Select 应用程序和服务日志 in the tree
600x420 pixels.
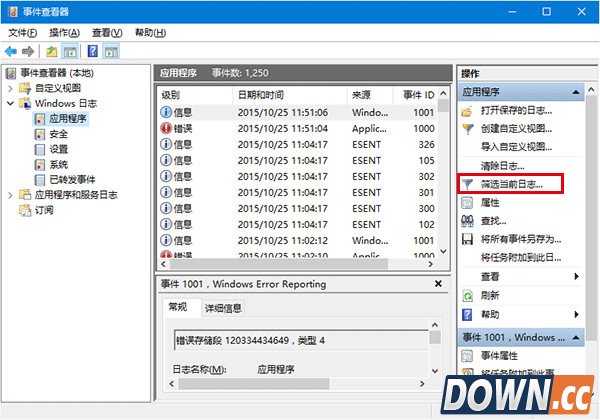point(68,195)
